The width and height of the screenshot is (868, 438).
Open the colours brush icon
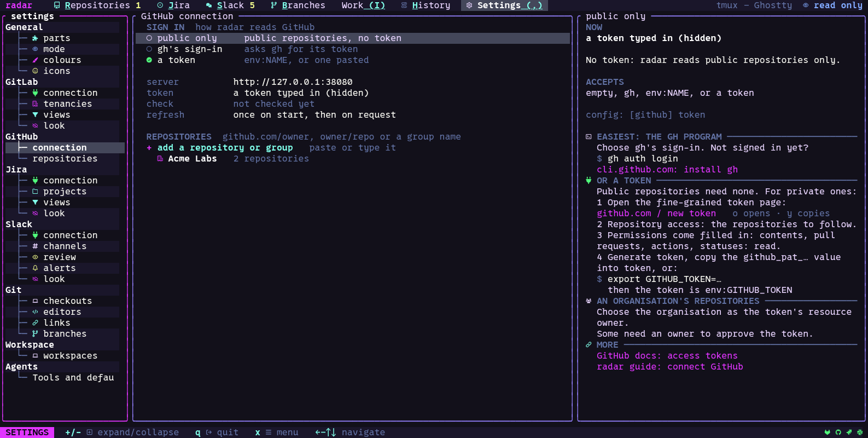click(x=35, y=60)
